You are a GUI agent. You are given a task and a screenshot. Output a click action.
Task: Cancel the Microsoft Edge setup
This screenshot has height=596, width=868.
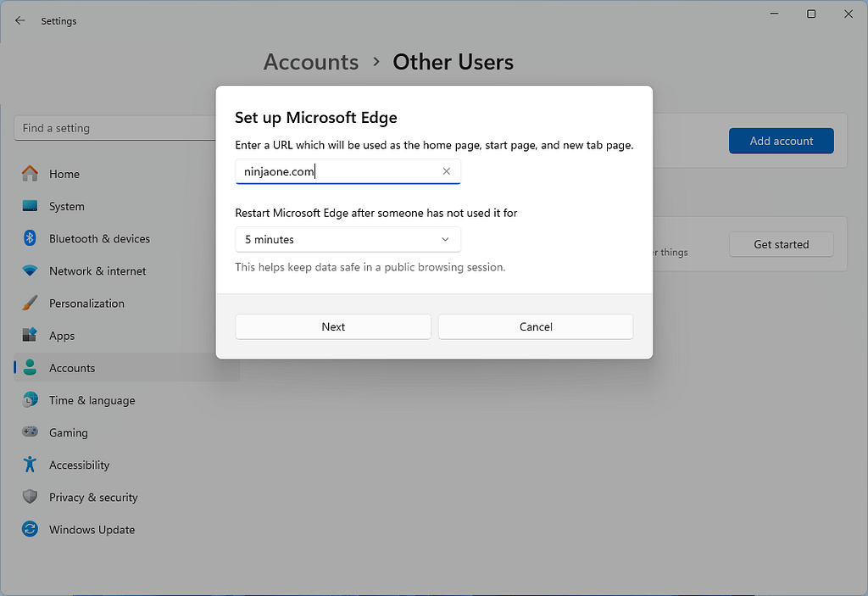point(535,326)
